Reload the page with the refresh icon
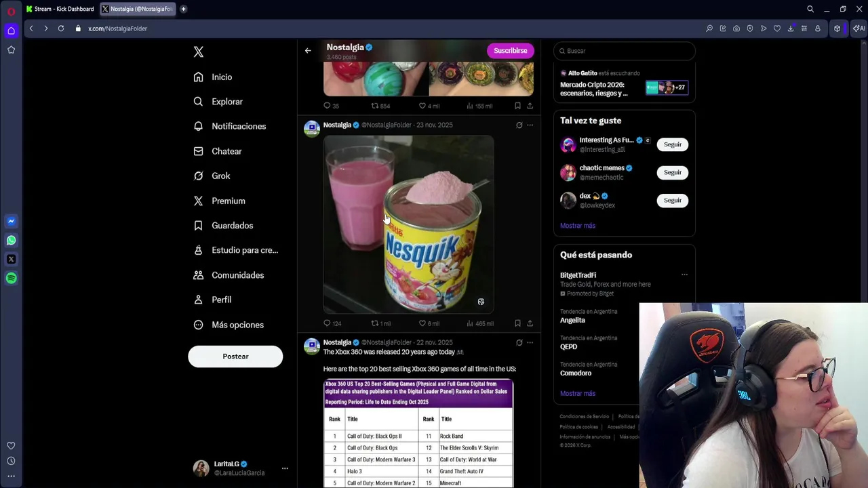868x488 pixels. (61, 28)
